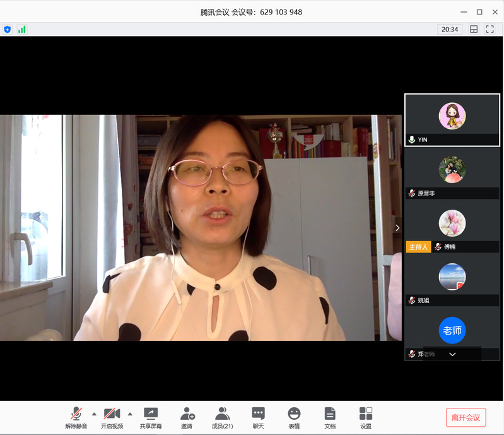This screenshot has width=504, height=435.
Task: Expand participant list down chevron
Action: 452,354
